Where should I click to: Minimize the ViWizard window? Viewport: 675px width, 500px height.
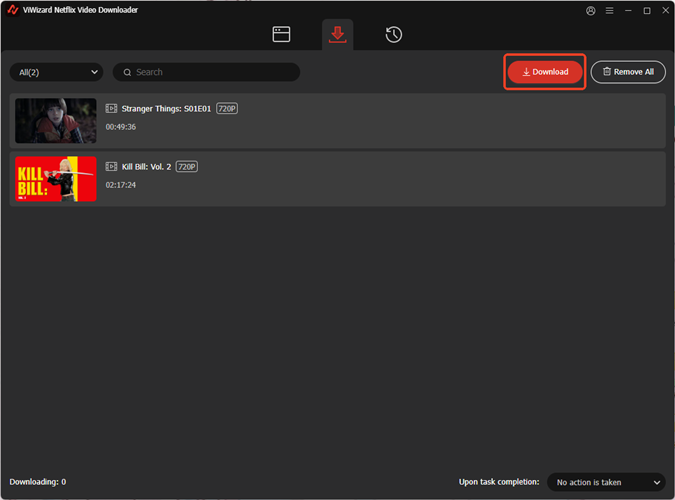[628, 10]
